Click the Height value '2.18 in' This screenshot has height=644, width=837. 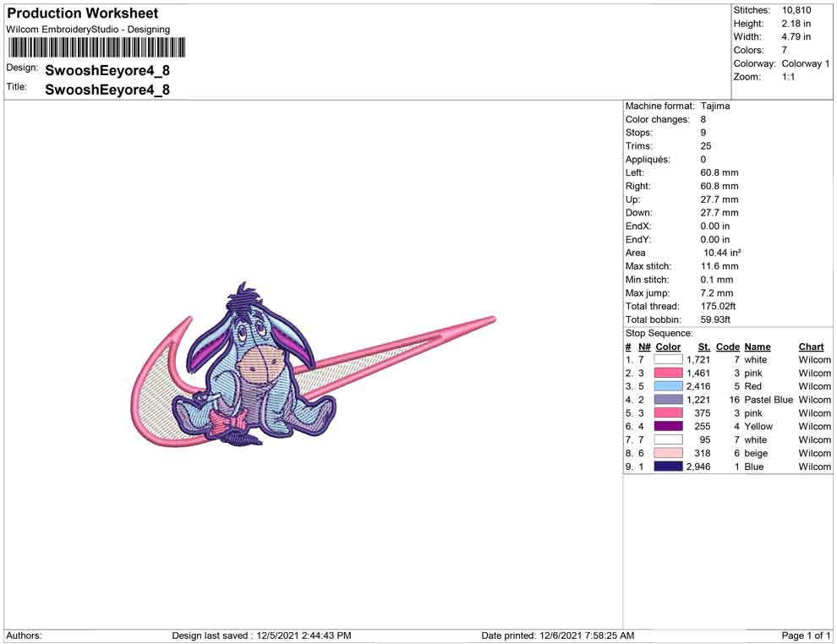[796, 24]
